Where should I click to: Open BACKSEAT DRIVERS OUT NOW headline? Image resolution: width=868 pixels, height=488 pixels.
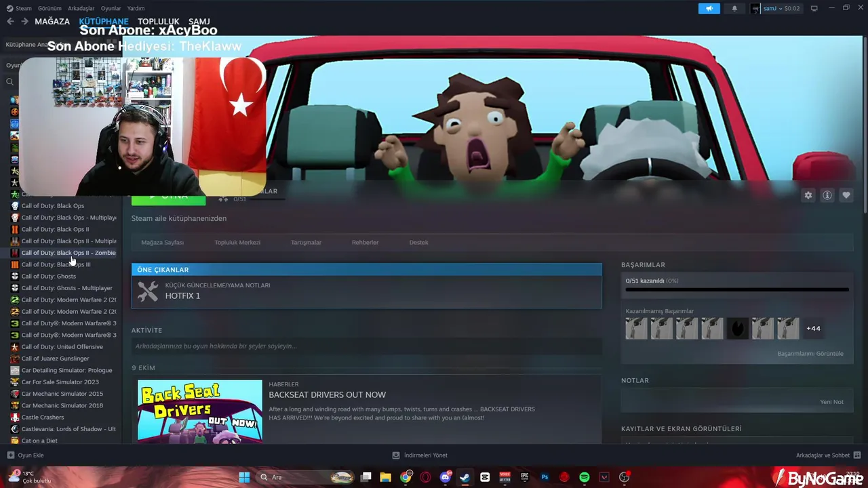(x=327, y=394)
